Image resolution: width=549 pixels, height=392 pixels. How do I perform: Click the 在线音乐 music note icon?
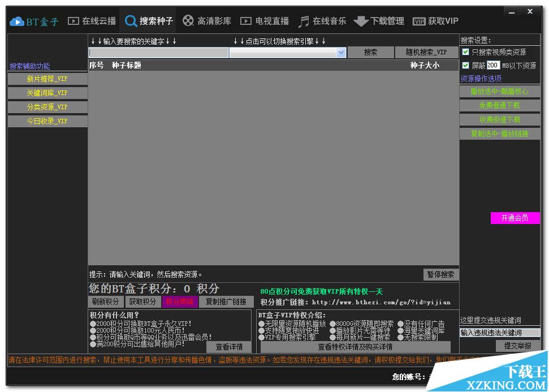click(303, 21)
